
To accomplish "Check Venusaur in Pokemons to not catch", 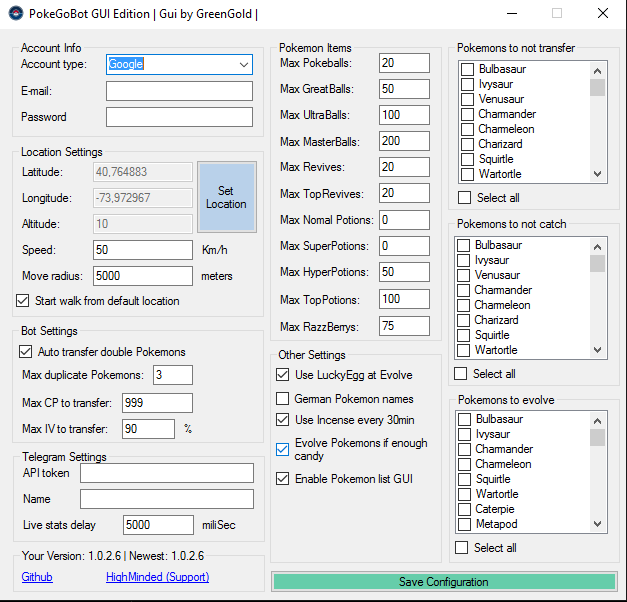I will click(x=463, y=275).
